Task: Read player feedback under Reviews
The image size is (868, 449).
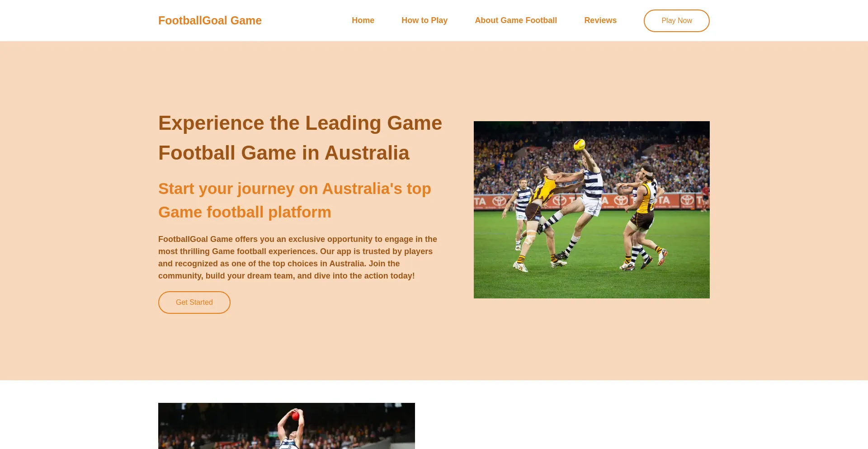Action: tap(600, 20)
